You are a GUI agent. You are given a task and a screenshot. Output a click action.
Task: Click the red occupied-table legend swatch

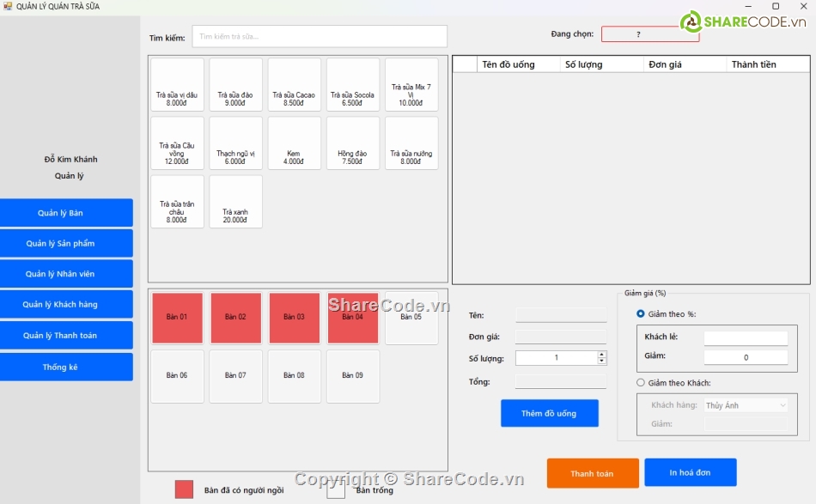[185, 489]
